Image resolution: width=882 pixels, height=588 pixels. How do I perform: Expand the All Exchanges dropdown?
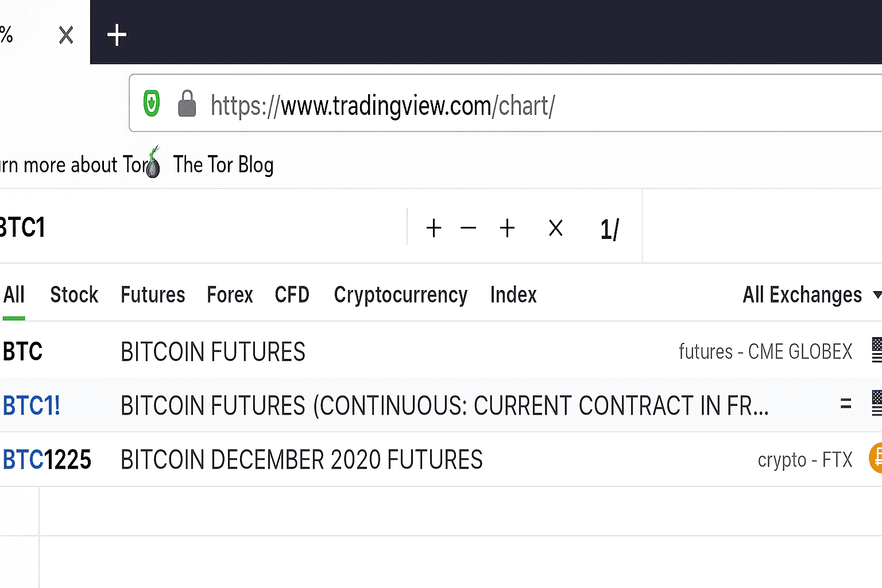[810, 295]
